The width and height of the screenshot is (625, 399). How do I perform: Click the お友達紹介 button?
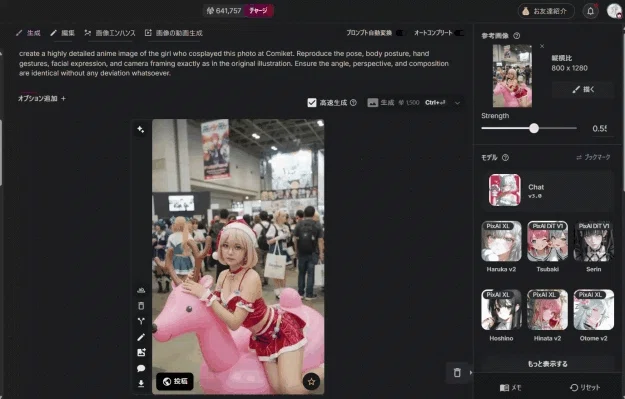click(546, 11)
